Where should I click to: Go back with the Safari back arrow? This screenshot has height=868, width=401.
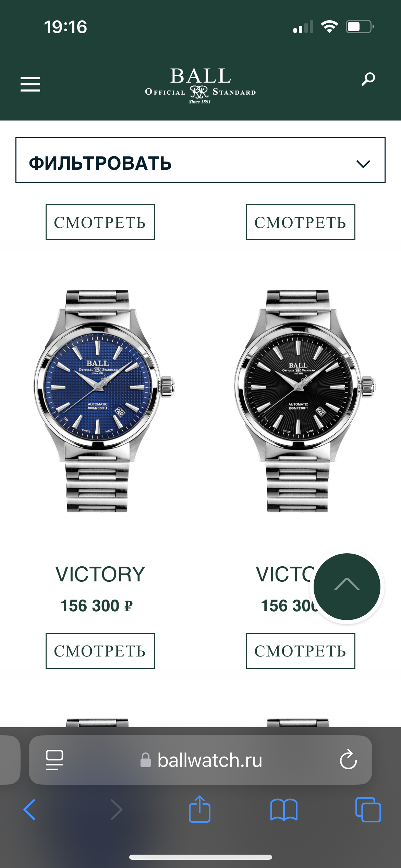pyautogui.click(x=29, y=809)
